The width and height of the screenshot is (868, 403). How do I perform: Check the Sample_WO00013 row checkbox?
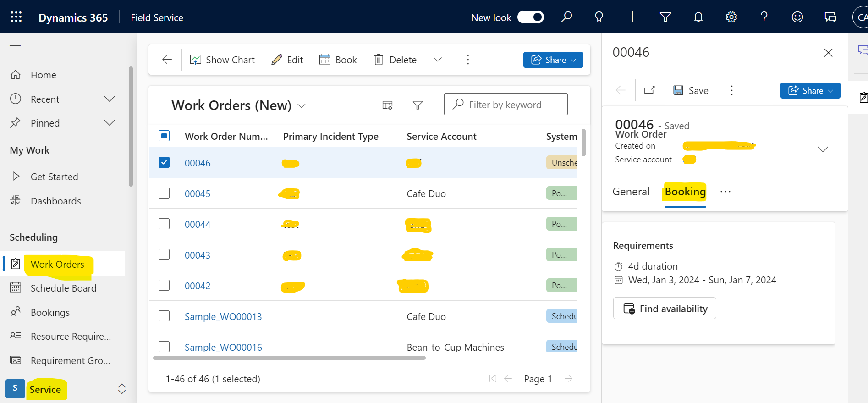164,316
